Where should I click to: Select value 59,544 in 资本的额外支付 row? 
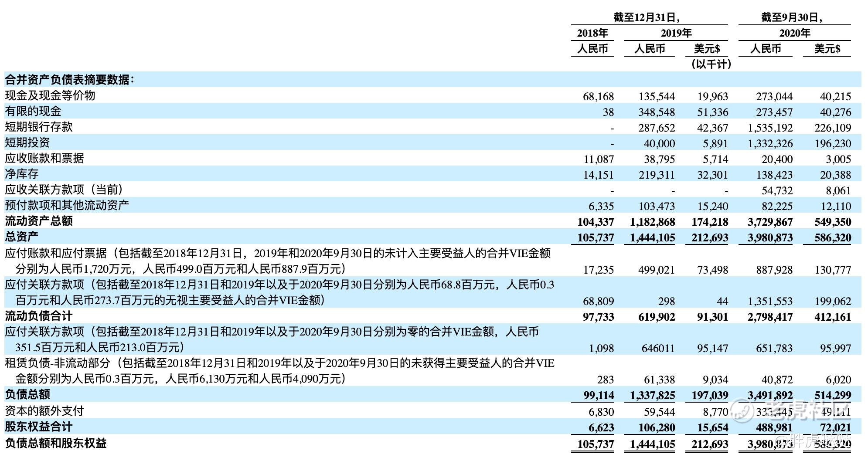pyautogui.click(x=659, y=412)
